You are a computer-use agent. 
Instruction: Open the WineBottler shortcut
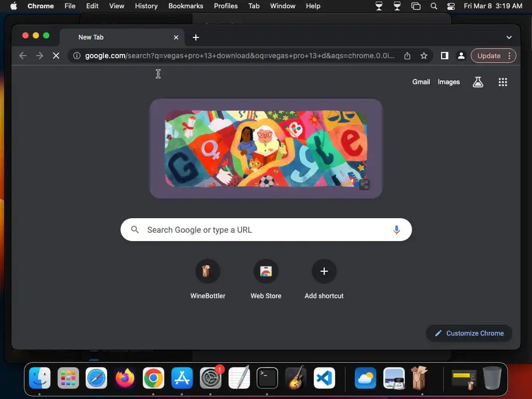point(208,280)
